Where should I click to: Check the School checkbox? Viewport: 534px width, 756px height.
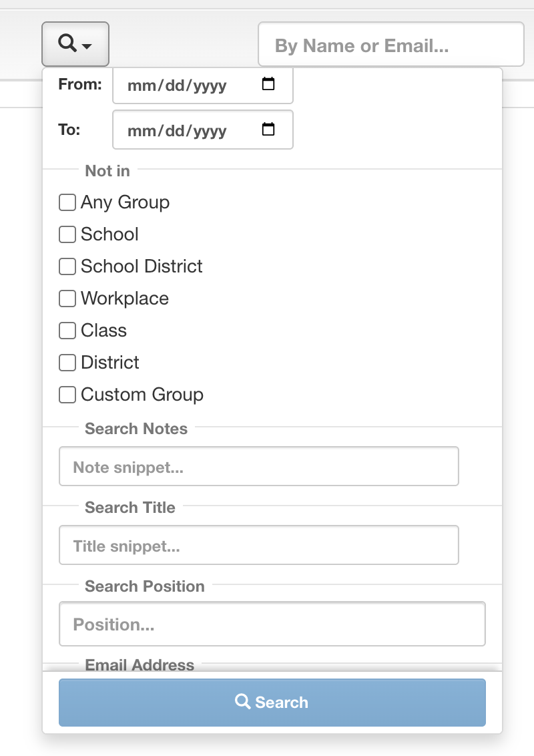pos(67,234)
